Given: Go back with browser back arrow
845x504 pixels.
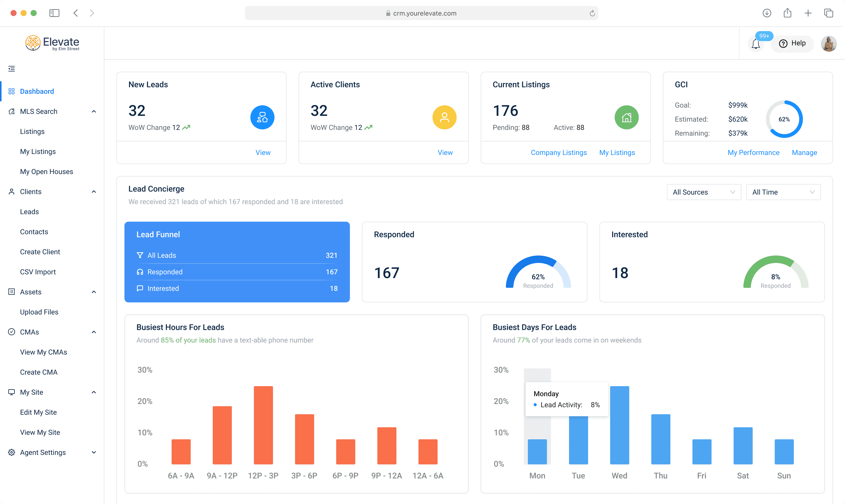Looking at the screenshot, I should click(x=76, y=13).
